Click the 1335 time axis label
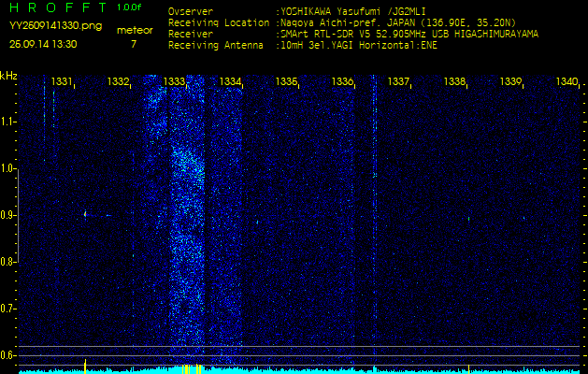The width and height of the screenshot is (588, 374). tap(286, 81)
